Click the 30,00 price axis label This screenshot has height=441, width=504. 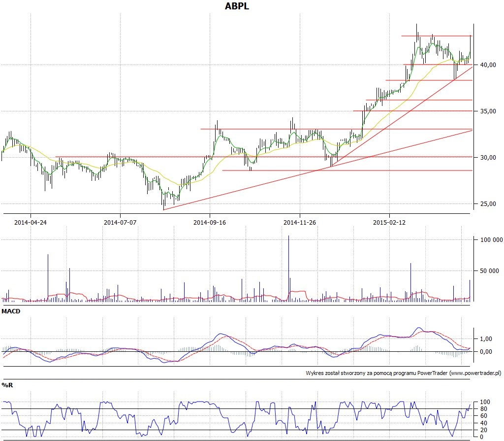click(x=488, y=158)
